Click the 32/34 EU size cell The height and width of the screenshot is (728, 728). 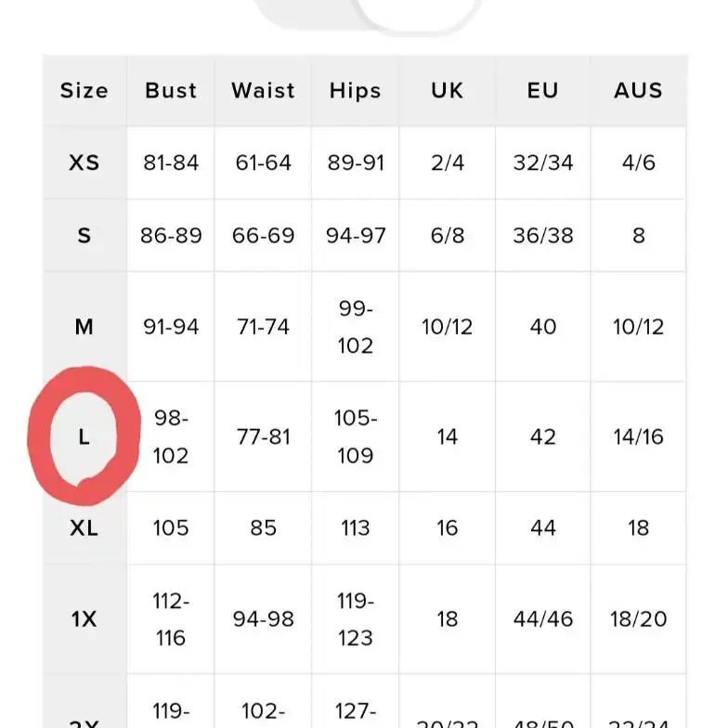click(x=542, y=163)
